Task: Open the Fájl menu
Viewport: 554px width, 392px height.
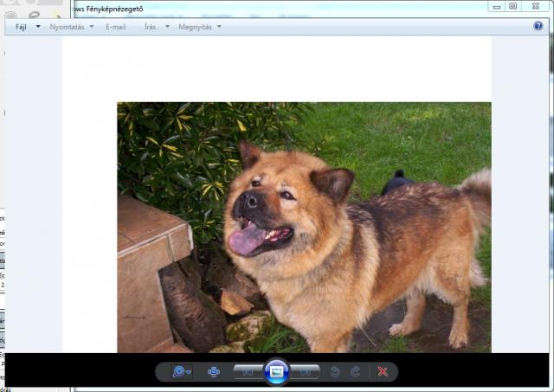Action: 22,27
